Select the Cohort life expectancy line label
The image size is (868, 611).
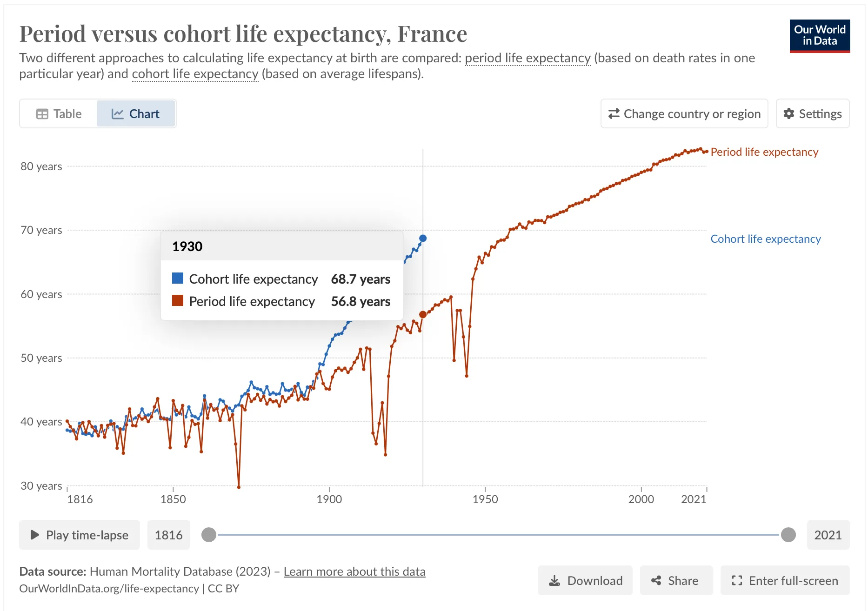pyautogui.click(x=765, y=239)
